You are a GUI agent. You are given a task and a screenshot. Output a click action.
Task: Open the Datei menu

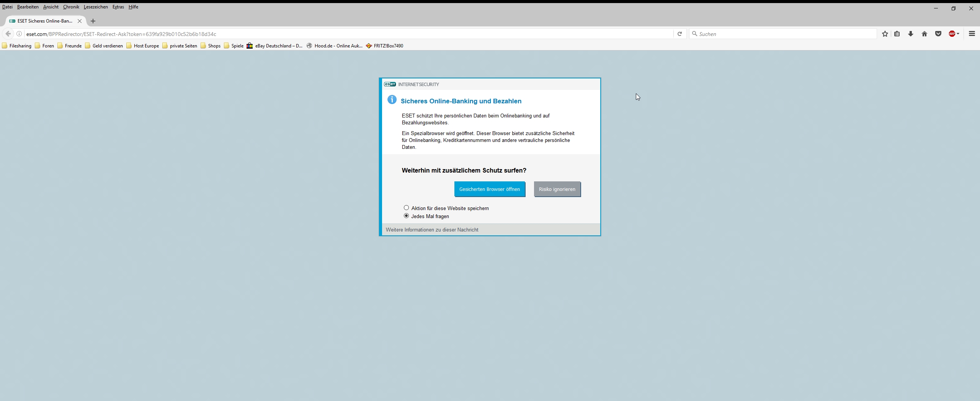pyautogui.click(x=7, y=7)
